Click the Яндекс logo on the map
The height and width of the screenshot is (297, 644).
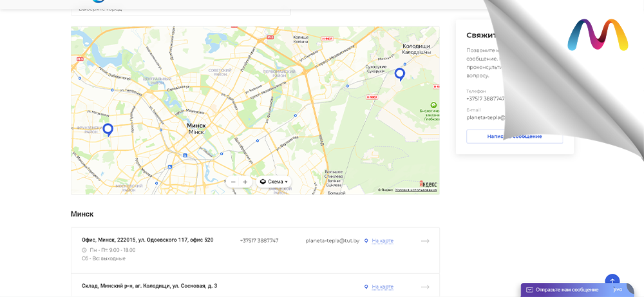[x=428, y=184]
